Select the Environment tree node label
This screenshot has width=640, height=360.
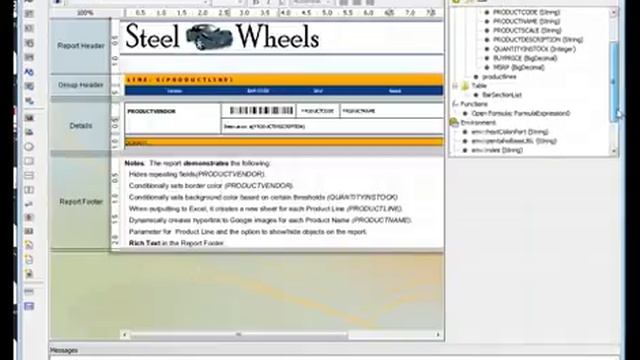click(478, 122)
